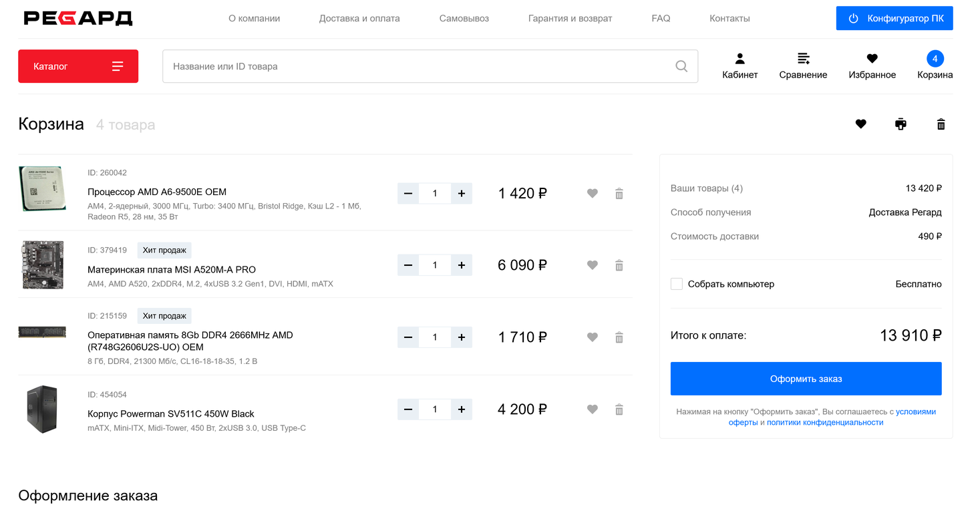Click the search magnifier icon

tap(681, 66)
